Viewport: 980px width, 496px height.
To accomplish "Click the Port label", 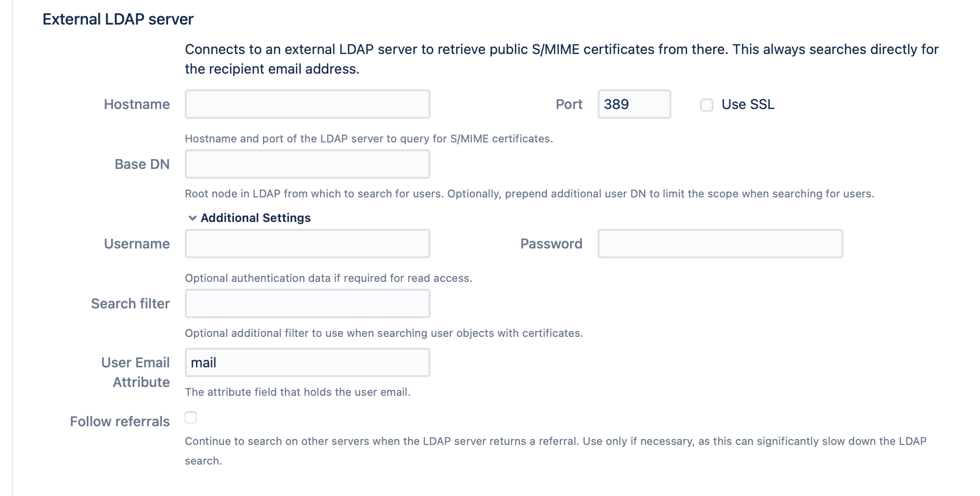I will (x=569, y=105).
